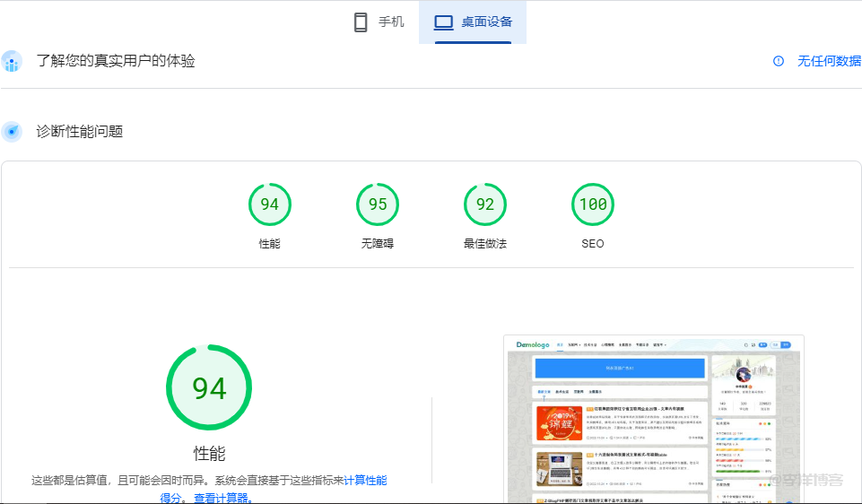Screen dimensions: 862x504
Task: Select the 100 SEO score gauge
Action: pos(593,204)
